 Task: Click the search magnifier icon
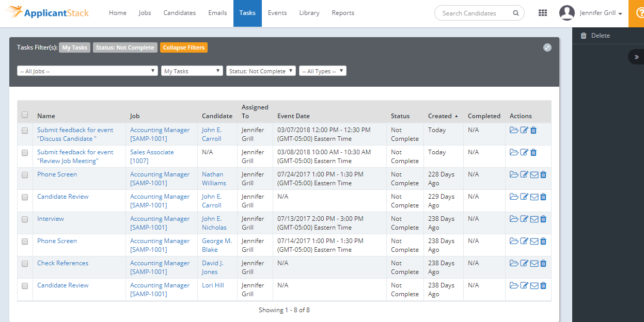click(515, 13)
